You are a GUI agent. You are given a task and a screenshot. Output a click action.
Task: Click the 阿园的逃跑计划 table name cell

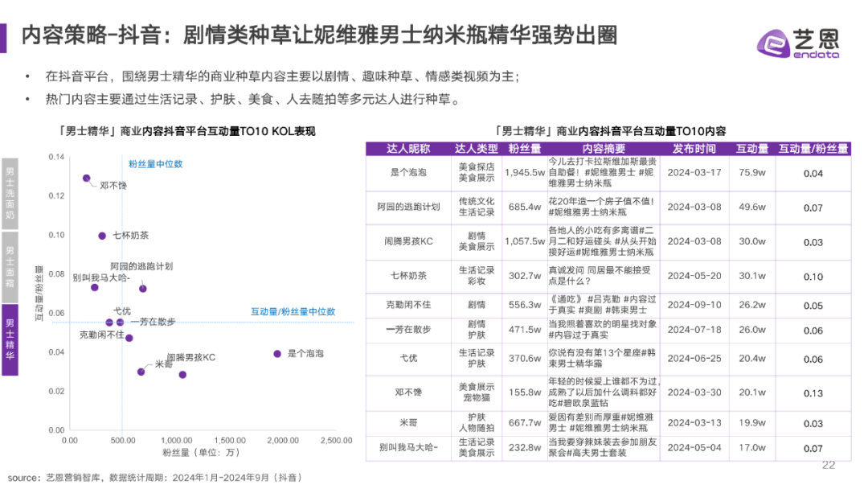coord(408,208)
